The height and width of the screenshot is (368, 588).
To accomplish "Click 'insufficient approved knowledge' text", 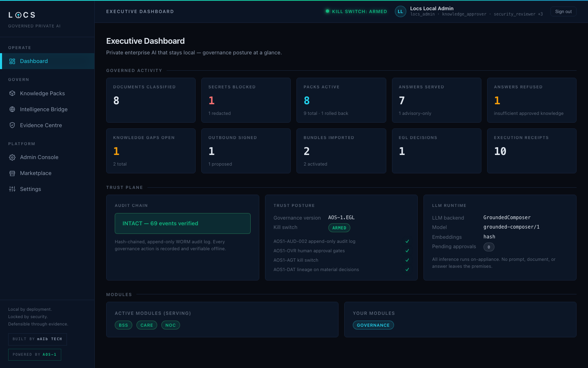I will (529, 113).
